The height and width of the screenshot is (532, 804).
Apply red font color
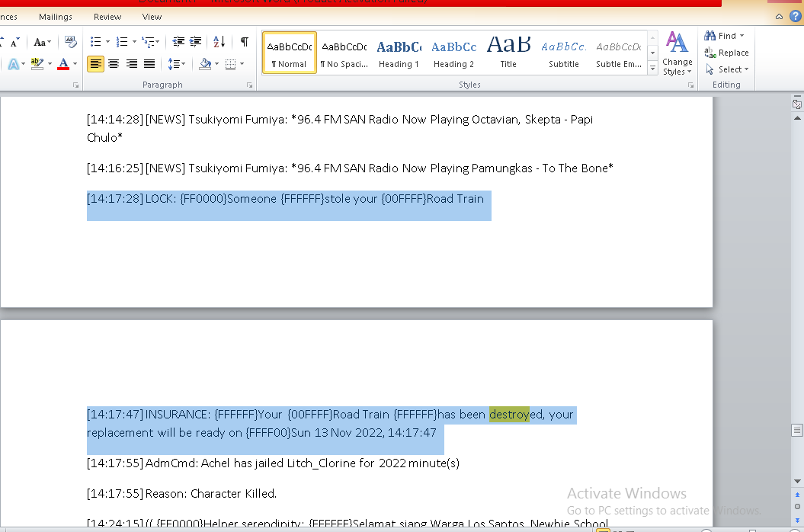[63, 64]
